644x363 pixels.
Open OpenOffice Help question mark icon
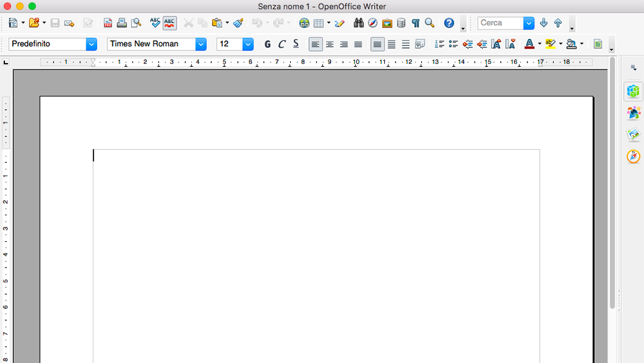(x=449, y=23)
